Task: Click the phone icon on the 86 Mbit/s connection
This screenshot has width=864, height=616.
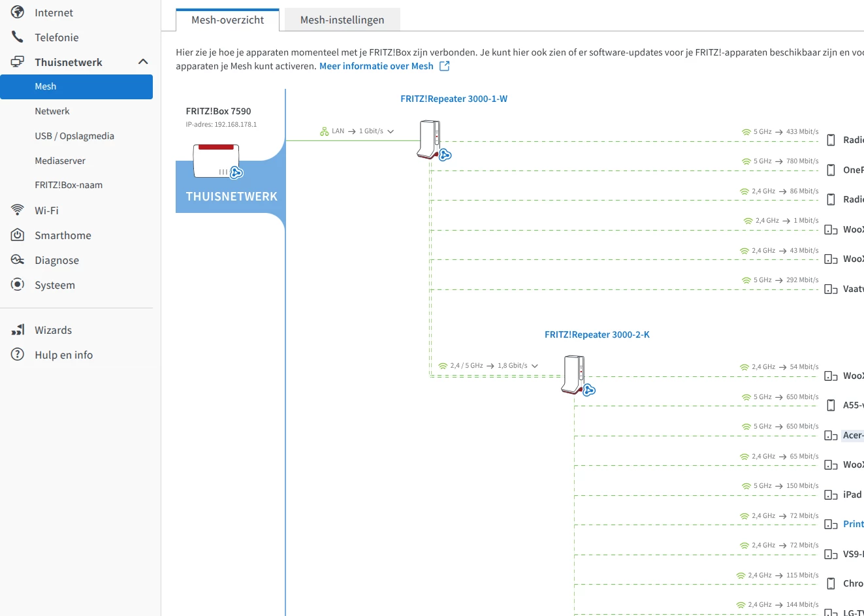Action: 831,200
